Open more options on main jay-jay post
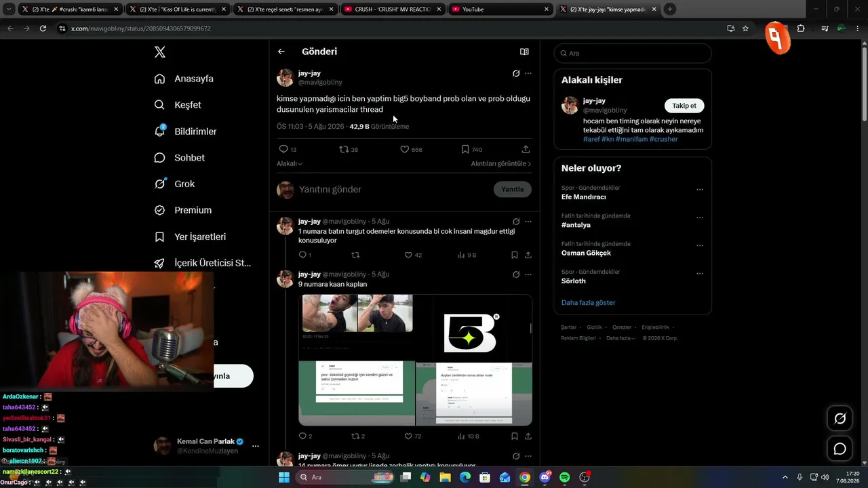This screenshot has width=868, height=488. coord(528,73)
